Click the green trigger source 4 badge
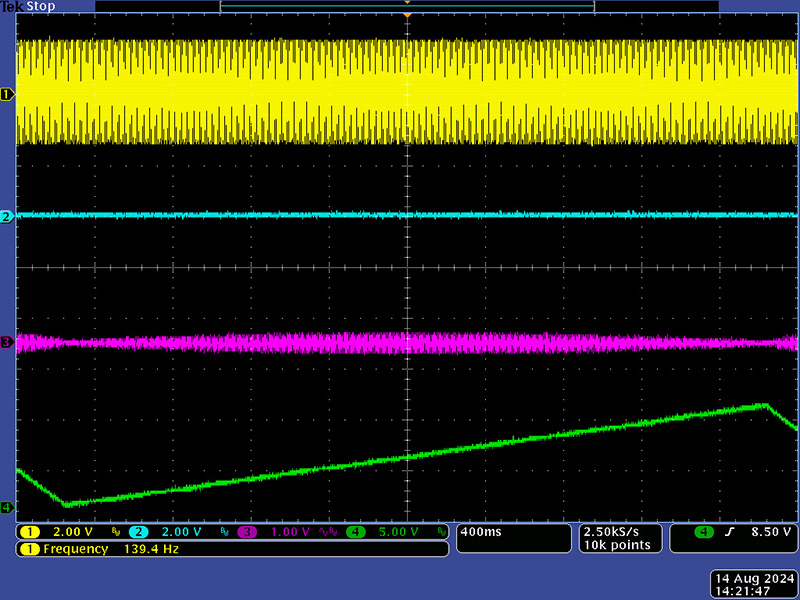Viewport: 800px width, 600px height. click(x=704, y=532)
